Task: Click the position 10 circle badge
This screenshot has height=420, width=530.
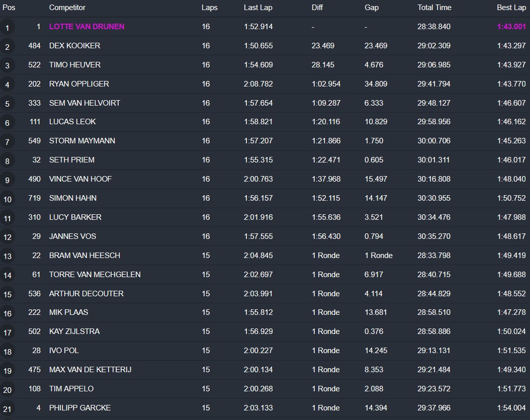Action: coord(7,199)
